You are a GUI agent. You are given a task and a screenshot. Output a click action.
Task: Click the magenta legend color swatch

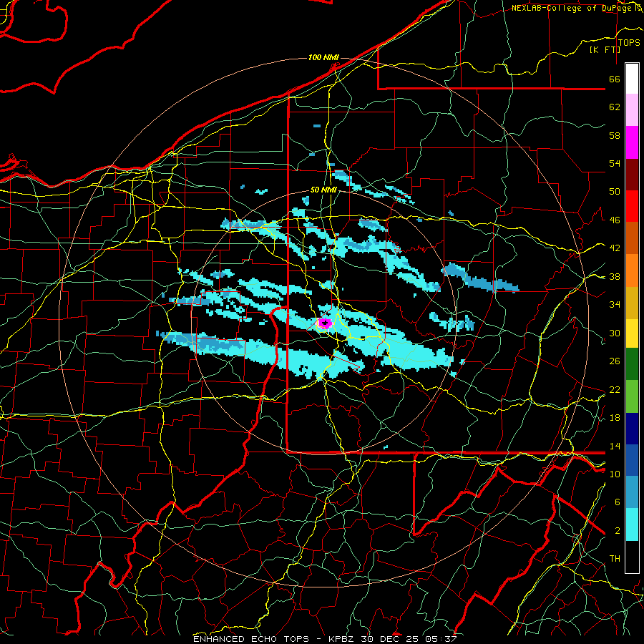click(632, 142)
